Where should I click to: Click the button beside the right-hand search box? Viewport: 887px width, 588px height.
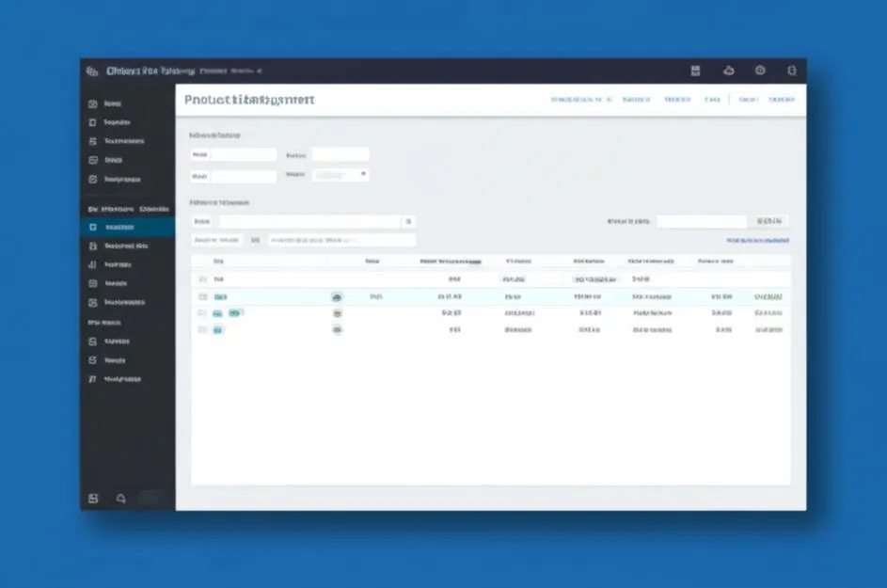[x=768, y=221]
